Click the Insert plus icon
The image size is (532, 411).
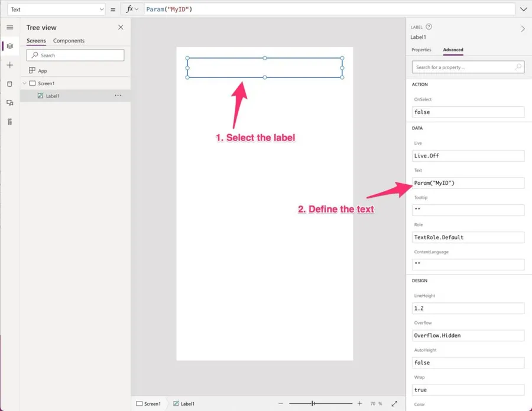coord(10,65)
